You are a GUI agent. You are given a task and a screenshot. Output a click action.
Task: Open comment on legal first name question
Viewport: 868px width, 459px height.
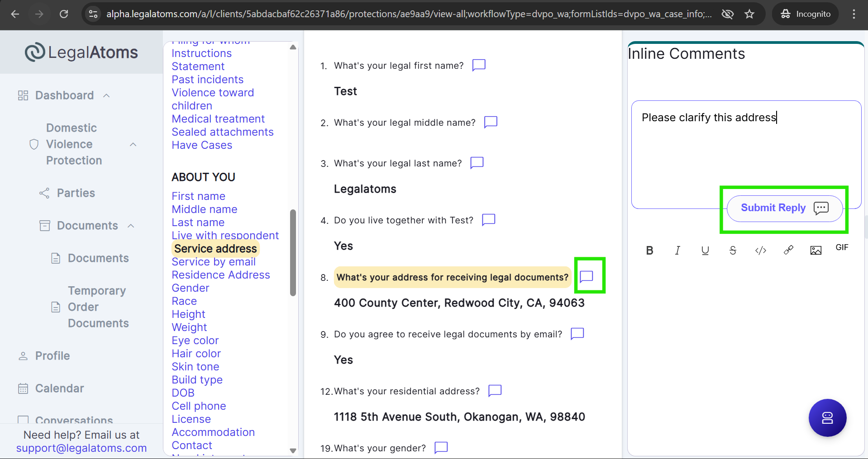click(x=479, y=65)
